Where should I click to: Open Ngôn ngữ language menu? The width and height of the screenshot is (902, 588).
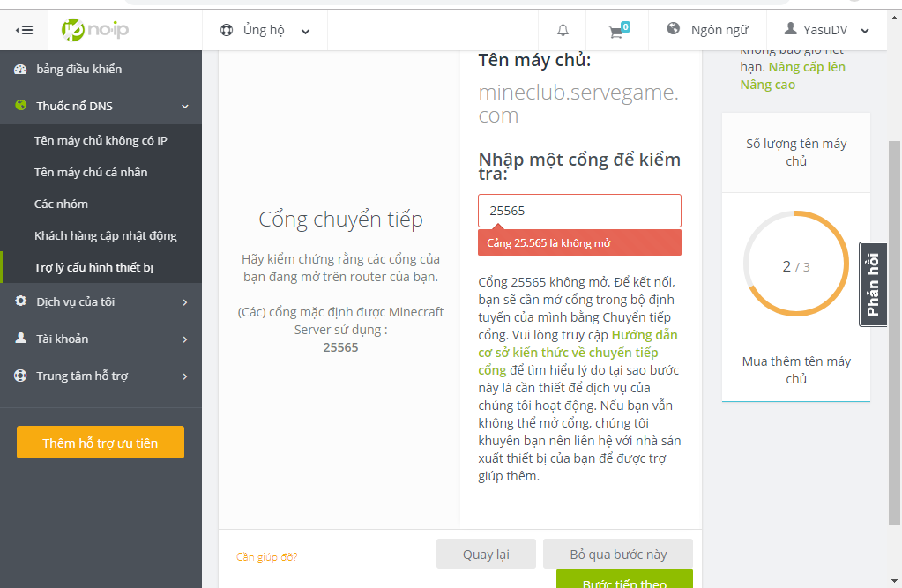tap(707, 30)
